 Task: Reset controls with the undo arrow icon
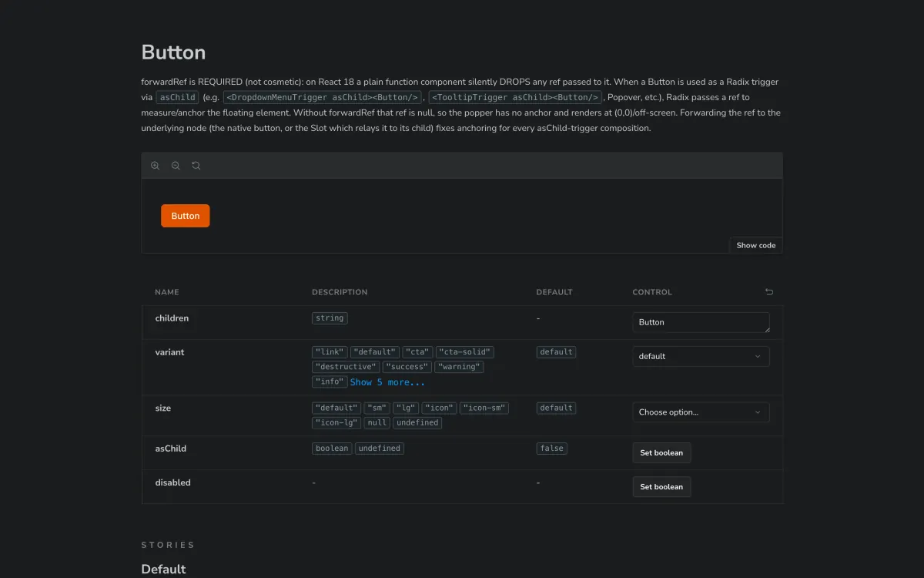pyautogui.click(x=769, y=292)
